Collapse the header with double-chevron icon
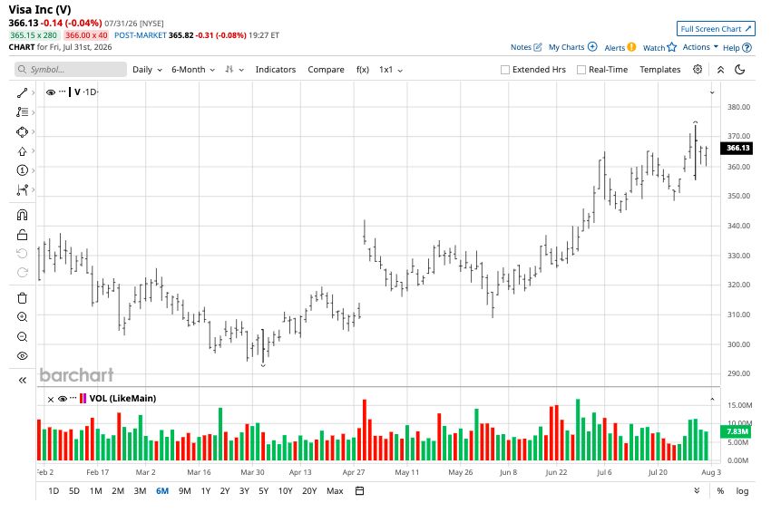The height and width of the screenshot is (532, 771). point(720,70)
